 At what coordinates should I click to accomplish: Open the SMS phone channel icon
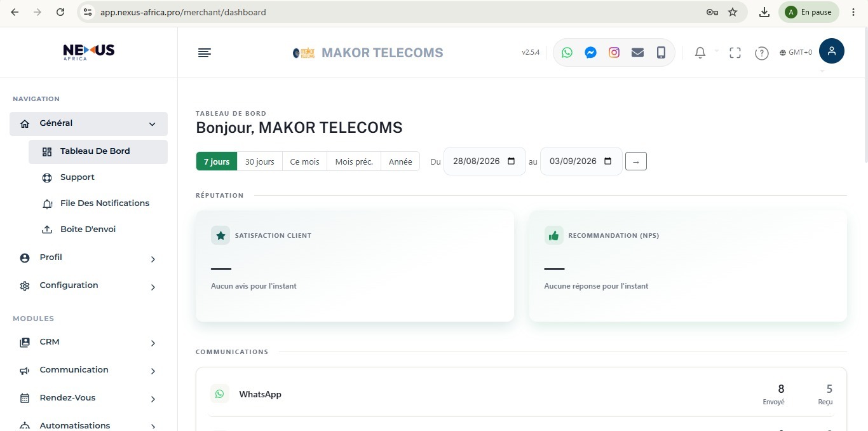(x=661, y=53)
